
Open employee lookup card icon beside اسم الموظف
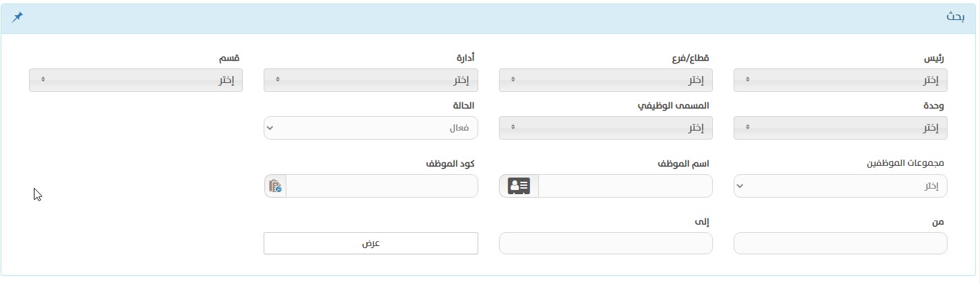pos(519,186)
